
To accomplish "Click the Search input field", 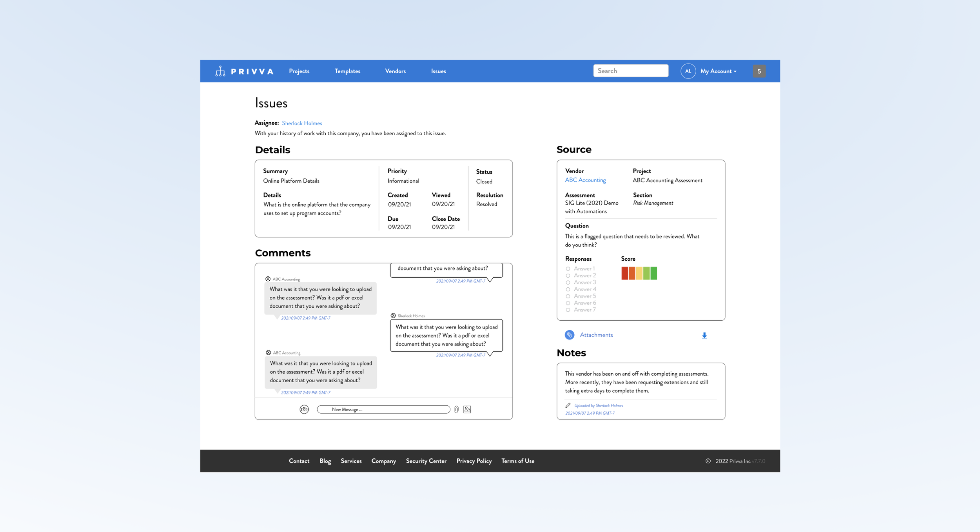I will pyautogui.click(x=631, y=71).
